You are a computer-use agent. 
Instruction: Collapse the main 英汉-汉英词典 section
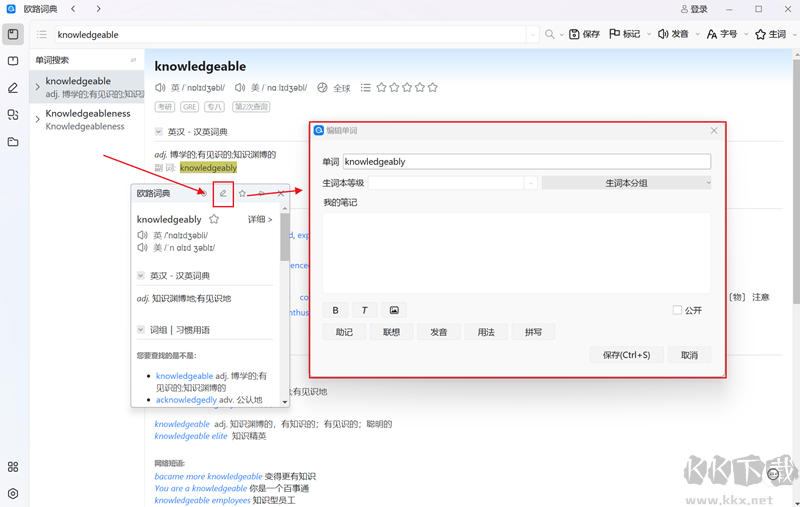pos(159,132)
